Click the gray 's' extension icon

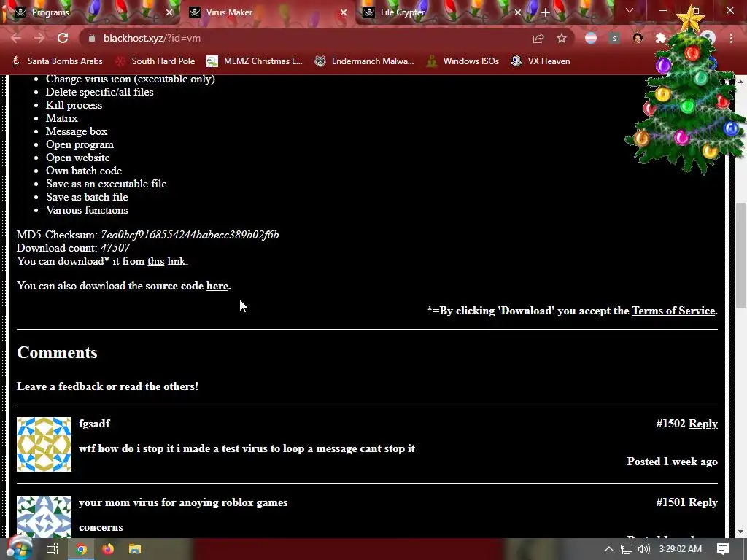pos(614,38)
